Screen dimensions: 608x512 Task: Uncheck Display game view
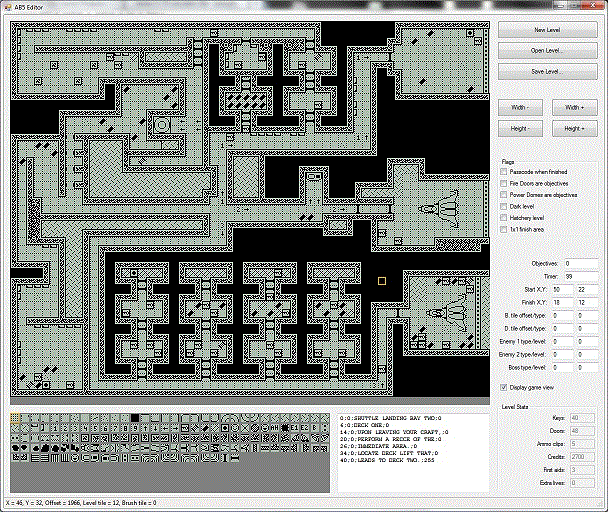click(x=504, y=387)
